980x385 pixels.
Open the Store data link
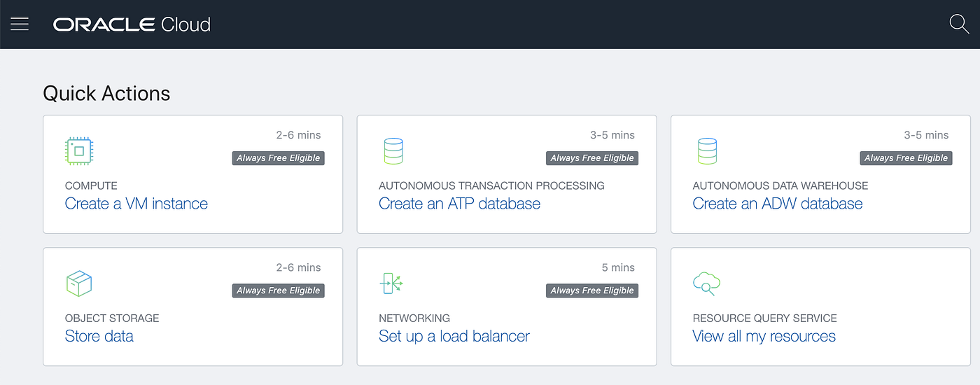pyautogui.click(x=99, y=336)
